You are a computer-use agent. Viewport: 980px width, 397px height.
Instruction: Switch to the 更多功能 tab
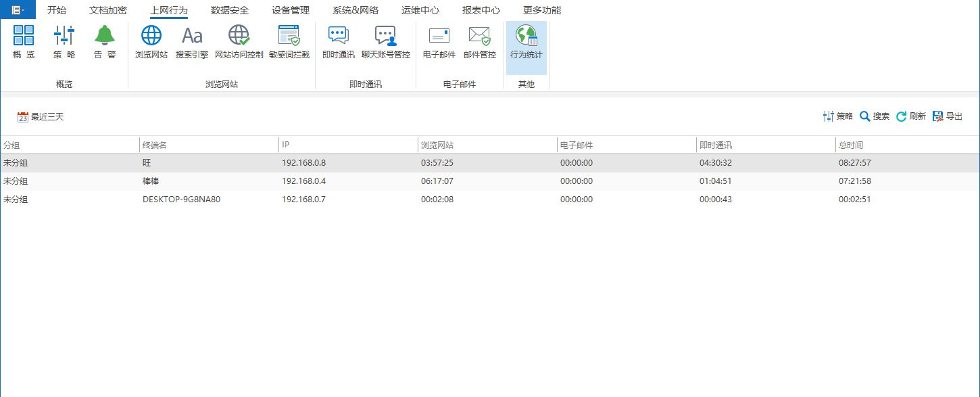coord(542,10)
